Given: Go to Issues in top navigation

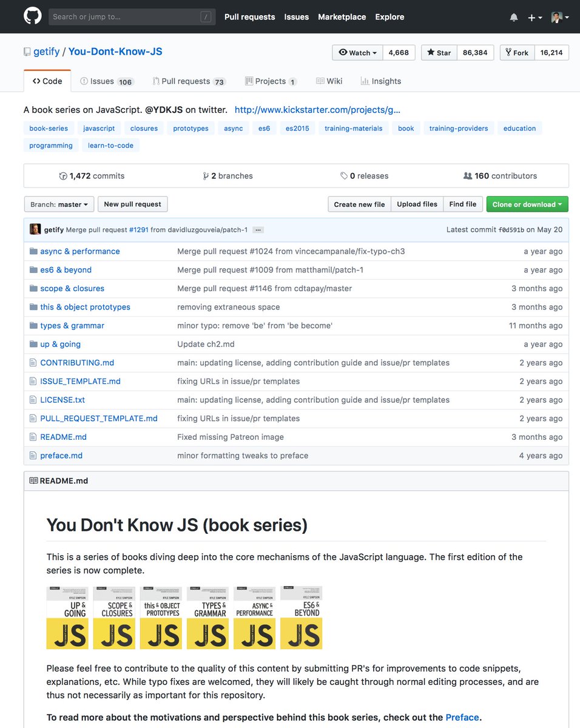Looking at the screenshot, I should 297,17.
